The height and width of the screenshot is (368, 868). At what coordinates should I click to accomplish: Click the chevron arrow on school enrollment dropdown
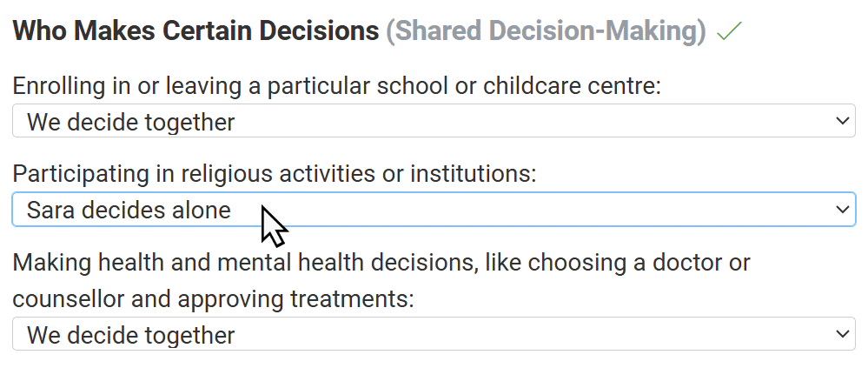(841, 121)
